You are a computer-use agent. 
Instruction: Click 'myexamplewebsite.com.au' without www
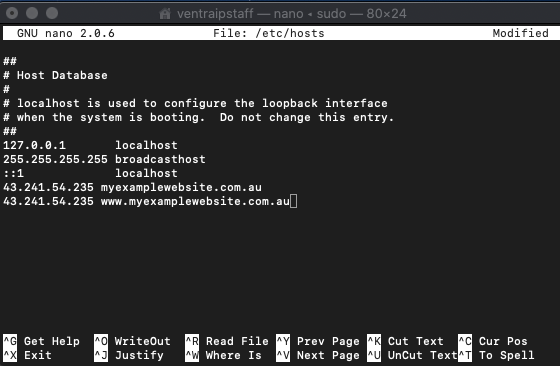coord(181,187)
